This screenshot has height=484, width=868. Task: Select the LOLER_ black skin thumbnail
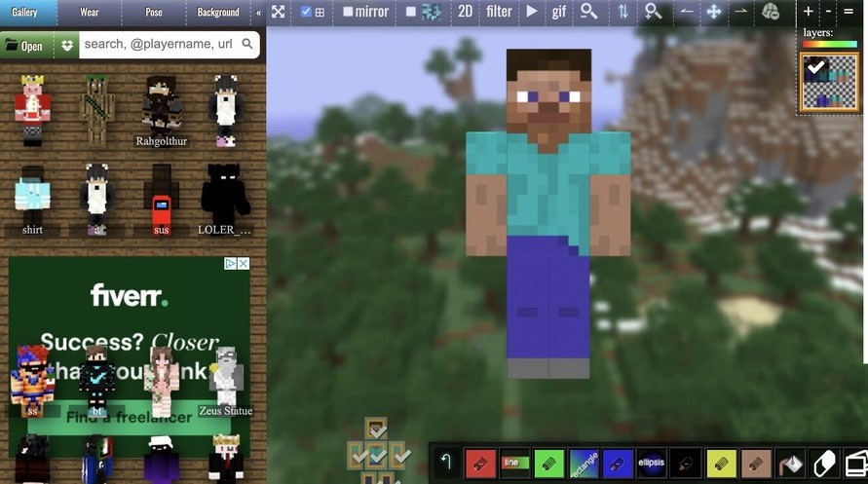[225, 201]
